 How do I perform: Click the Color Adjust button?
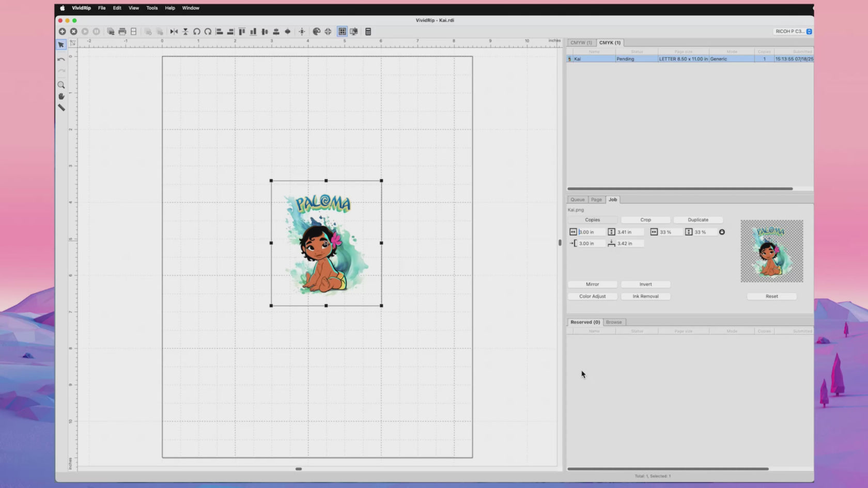pos(592,296)
